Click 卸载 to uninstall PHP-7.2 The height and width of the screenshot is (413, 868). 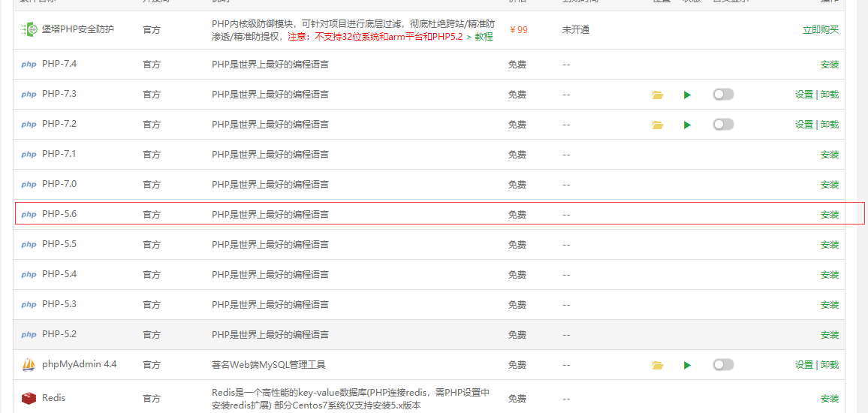[830, 125]
